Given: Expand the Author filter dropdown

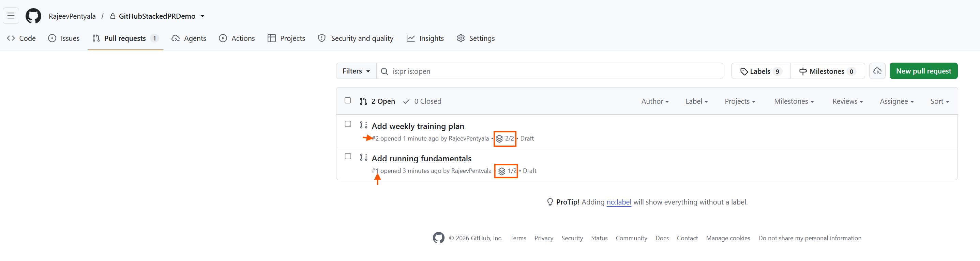Looking at the screenshot, I should tap(655, 101).
